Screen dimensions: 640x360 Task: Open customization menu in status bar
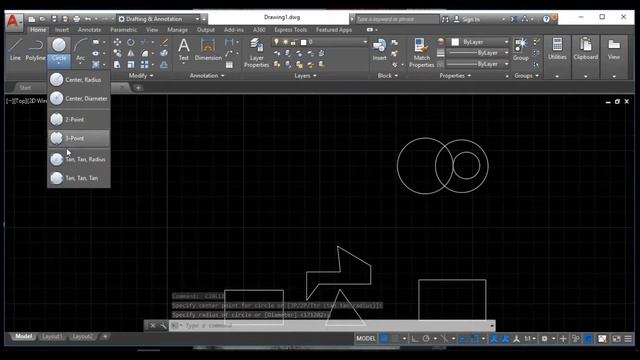628,338
